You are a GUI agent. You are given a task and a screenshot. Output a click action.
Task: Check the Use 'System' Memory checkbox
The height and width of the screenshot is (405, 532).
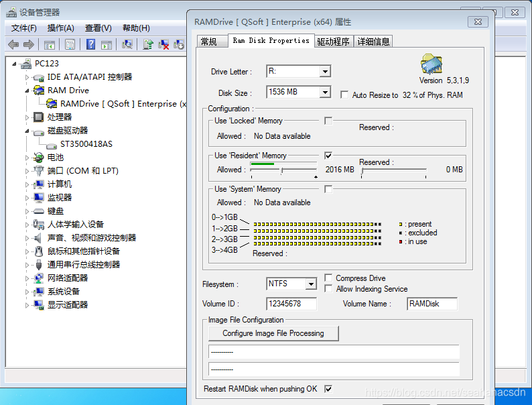pyautogui.click(x=328, y=189)
